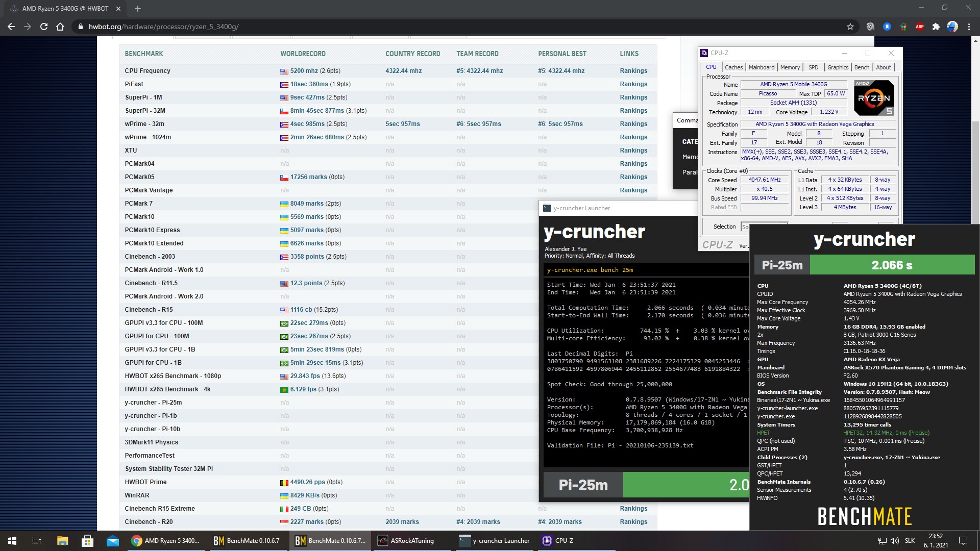980x551 pixels.
Task: Open the Chrome three-dot menu
Action: [x=969, y=27]
